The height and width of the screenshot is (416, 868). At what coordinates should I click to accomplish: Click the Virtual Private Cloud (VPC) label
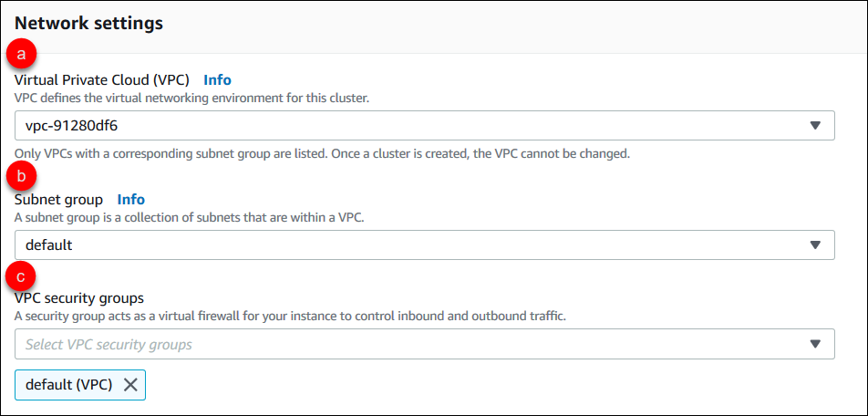[102, 79]
